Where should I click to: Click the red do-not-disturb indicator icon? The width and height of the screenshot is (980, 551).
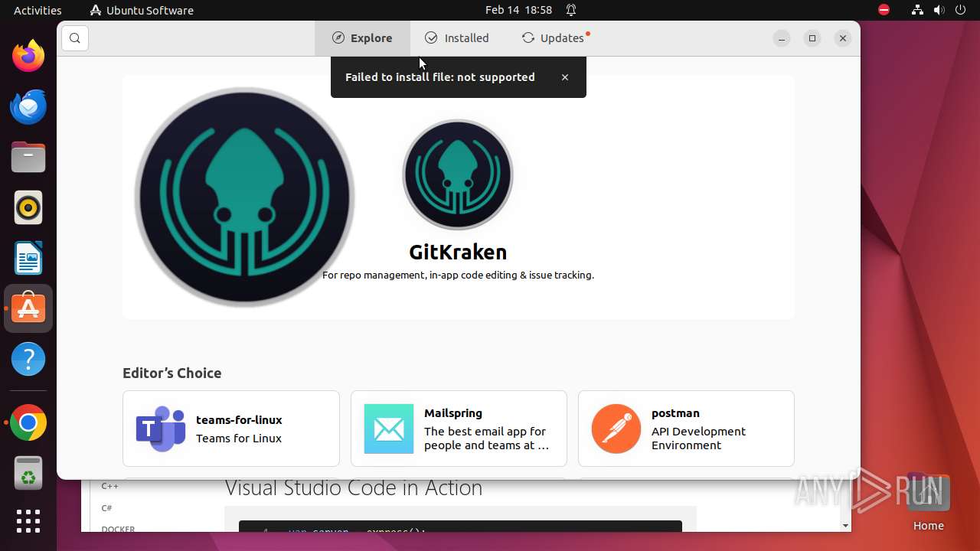[x=884, y=10]
